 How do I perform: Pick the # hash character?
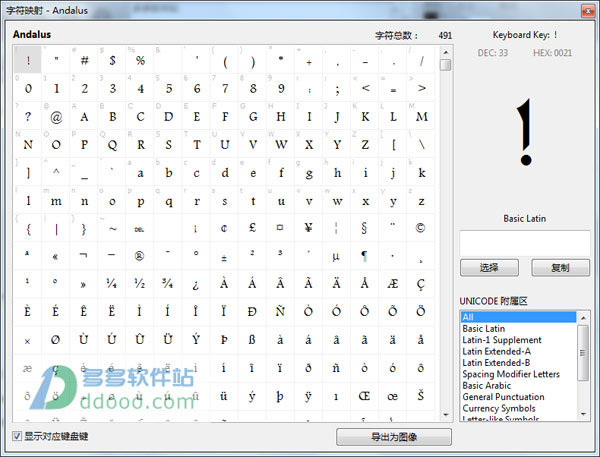pyautogui.click(x=84, y=60)
